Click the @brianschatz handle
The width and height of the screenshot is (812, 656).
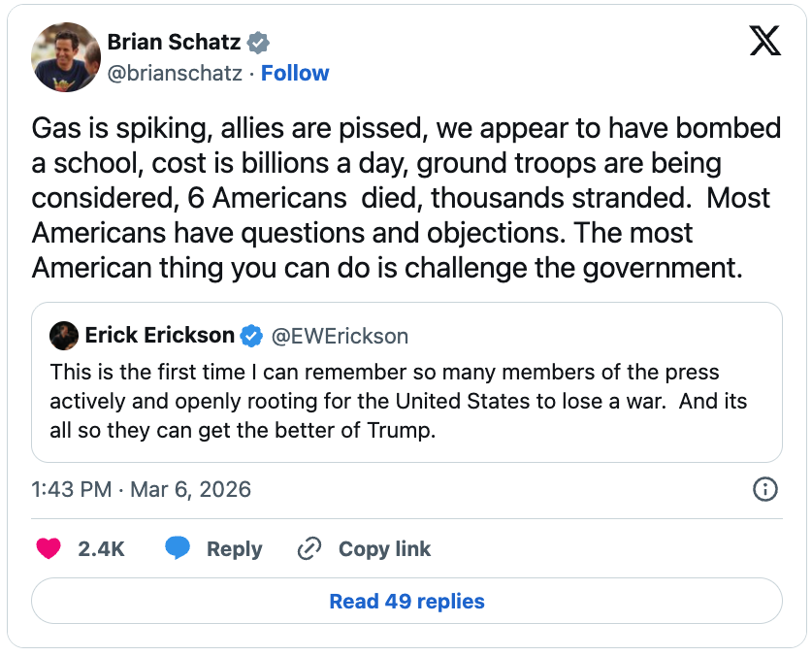click(175, 74)
